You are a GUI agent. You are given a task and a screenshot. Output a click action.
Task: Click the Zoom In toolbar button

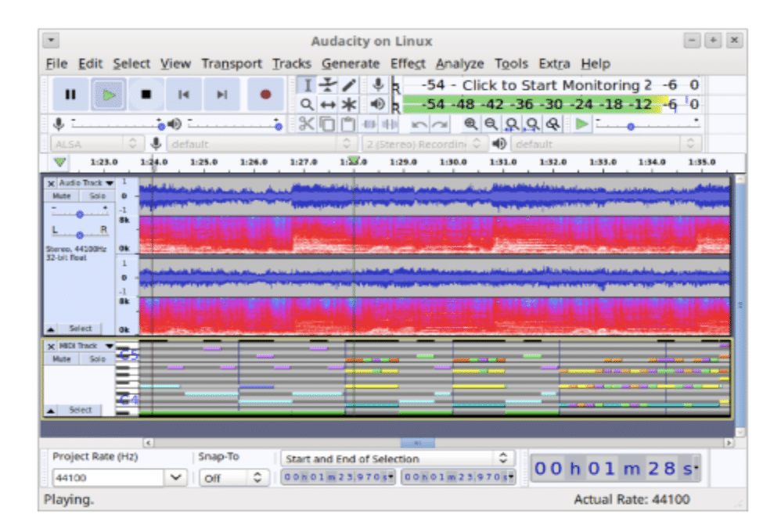(x=470, y=124)
